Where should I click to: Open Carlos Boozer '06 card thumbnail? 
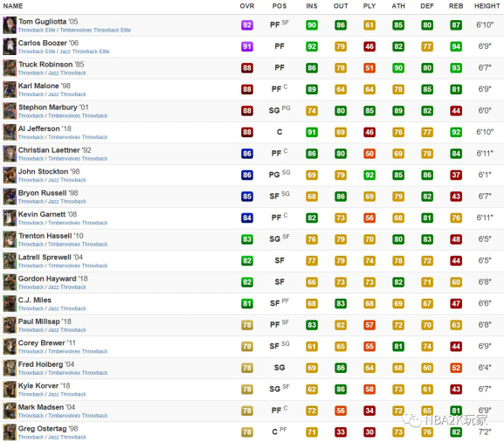click(10, 46)
